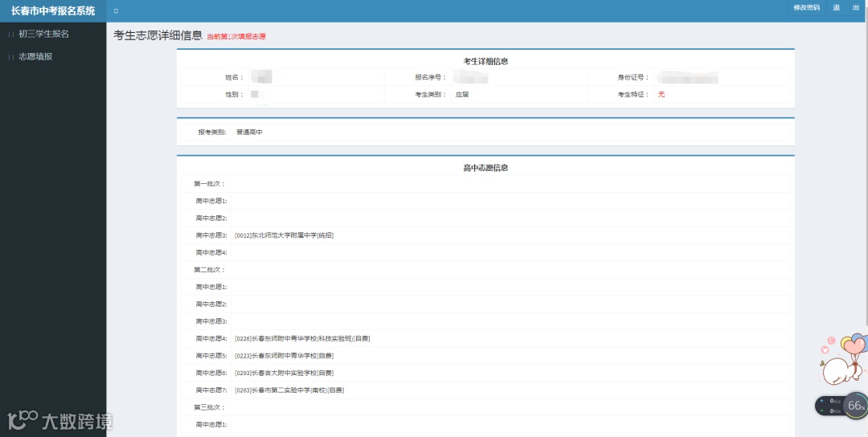Click the 长春市中考报名系统 title
The width and height of the screenshot is (868, 437).
click(x=53, y=11)
